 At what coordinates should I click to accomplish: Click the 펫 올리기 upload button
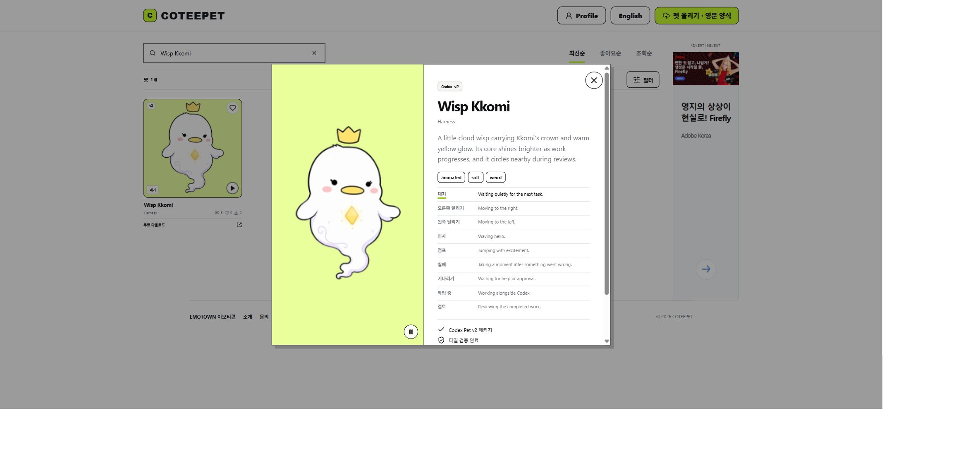click(696, 16)
